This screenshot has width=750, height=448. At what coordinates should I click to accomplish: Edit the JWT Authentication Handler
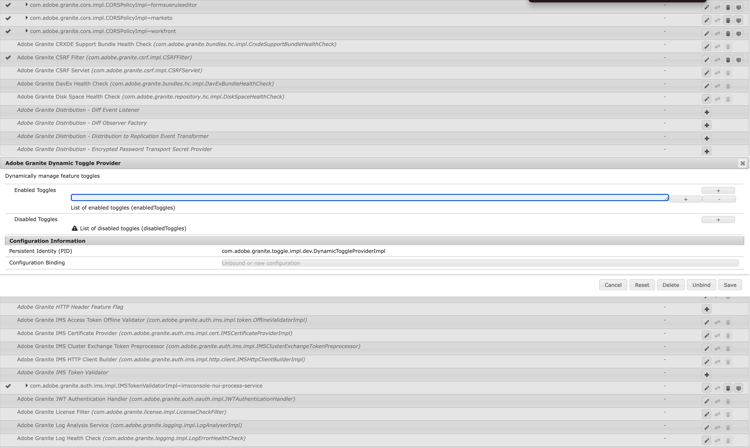[x=706, y=401]
